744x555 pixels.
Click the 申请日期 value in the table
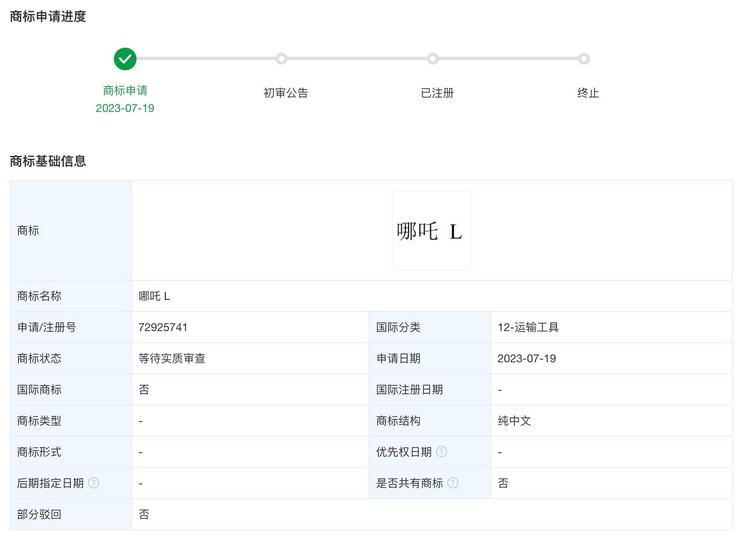[526, 358]
